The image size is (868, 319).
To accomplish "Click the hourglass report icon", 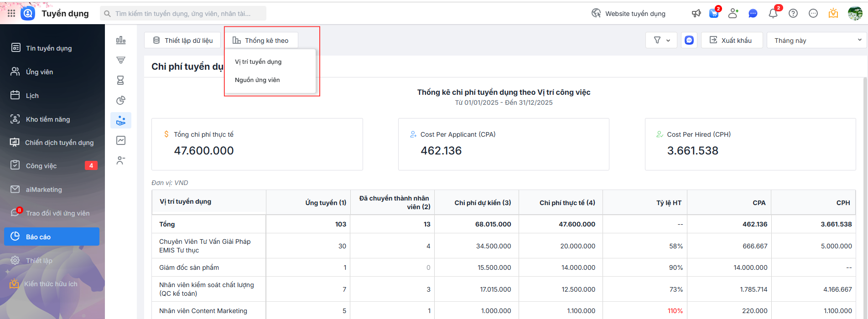I will point(121,80).
